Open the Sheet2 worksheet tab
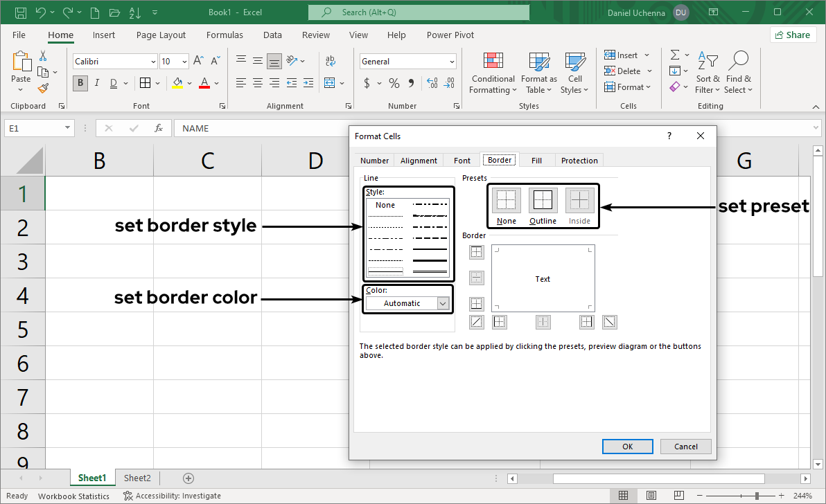Image resolution: width=826 pixels, height=504 pixels. click(137, 478)
